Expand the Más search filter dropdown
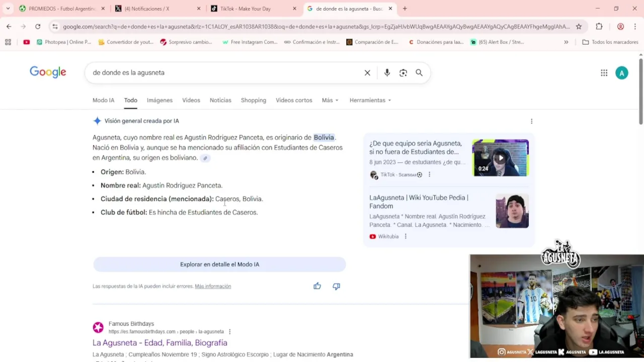Image resolution: width=644 pixels, height=362 pixels. tap(330, 101)
